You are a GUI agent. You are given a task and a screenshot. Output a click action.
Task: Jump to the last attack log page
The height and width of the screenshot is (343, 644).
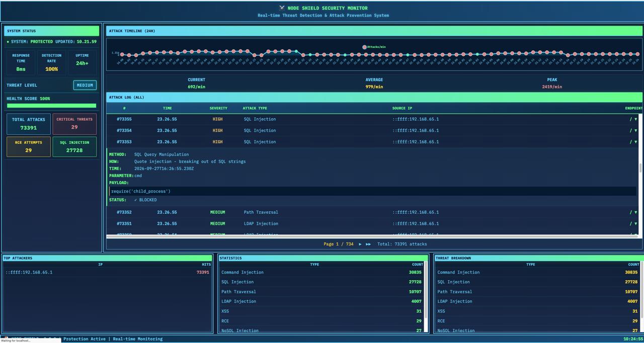(x=368, y=244)
